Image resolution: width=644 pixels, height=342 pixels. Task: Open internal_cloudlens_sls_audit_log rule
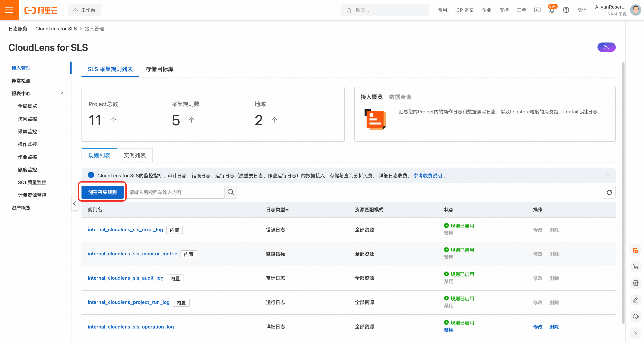pyautogui.click(x=125, y=278)
